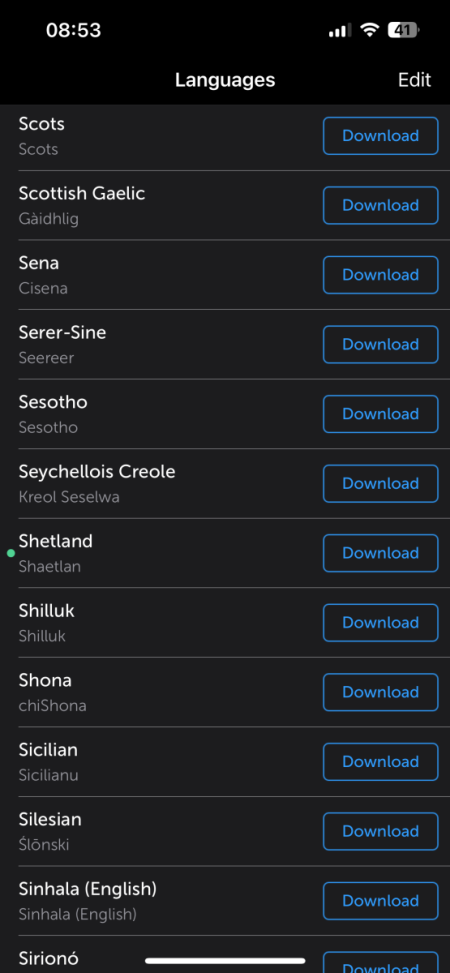The height and width of the screenshot is (973, 450).
Task: Download the Silesian language
Action: click(380, 831)
